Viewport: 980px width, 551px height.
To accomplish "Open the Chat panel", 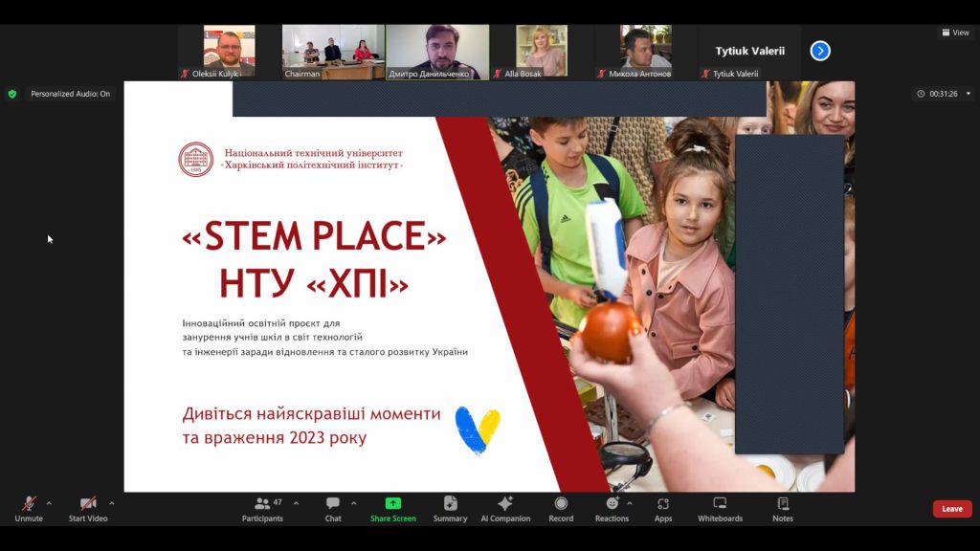I will pos(333,509).
